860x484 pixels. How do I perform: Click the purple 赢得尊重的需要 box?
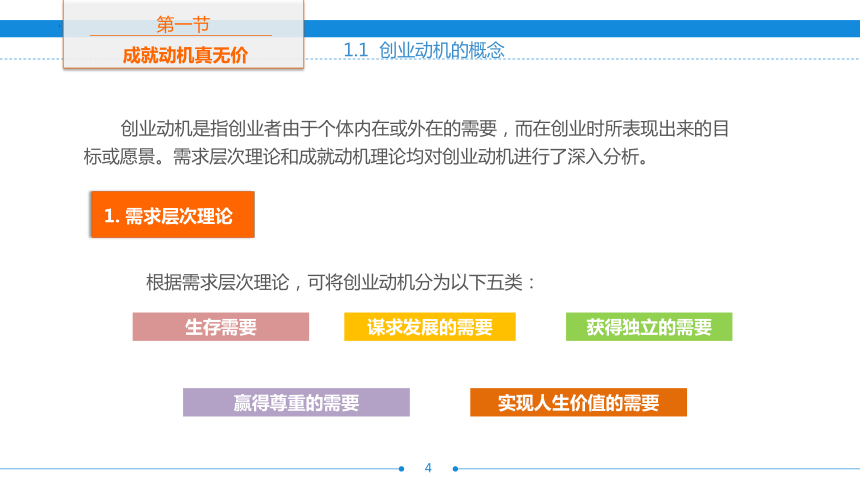click(x=296, y=402)
